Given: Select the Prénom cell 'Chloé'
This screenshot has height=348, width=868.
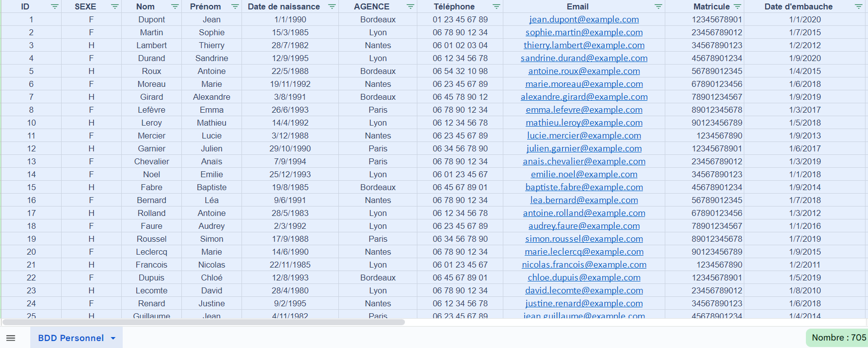Looking at the screenshot, I should pos(212,278).
